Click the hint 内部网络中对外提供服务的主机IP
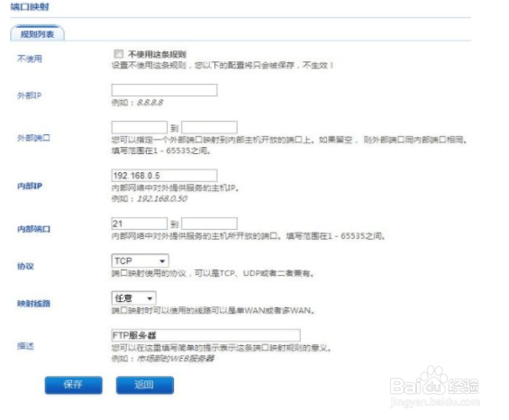509x420 pixels. (176, 187)
